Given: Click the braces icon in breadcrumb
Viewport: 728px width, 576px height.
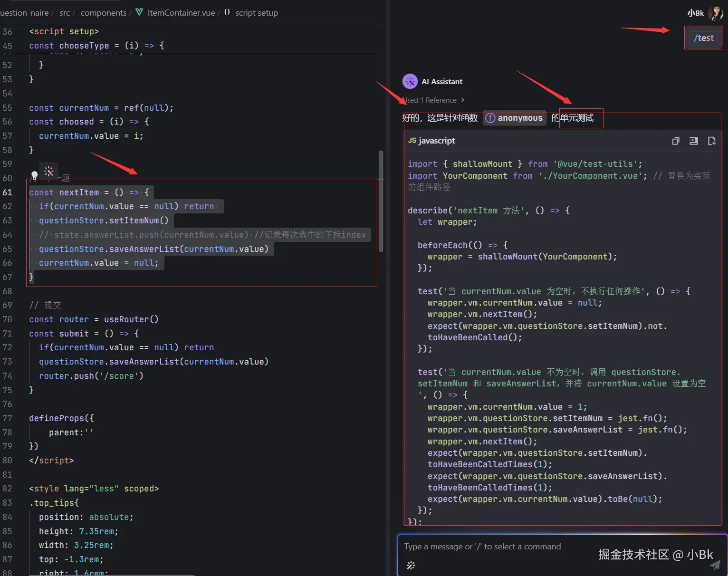Looking at the screenshot, I should [x=227, y=12].
